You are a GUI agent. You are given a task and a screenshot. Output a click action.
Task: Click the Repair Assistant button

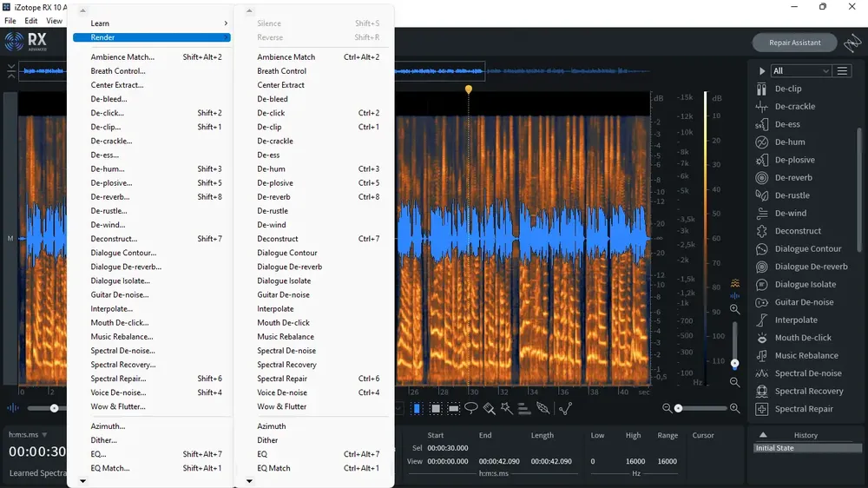click(x=794, y=43)
